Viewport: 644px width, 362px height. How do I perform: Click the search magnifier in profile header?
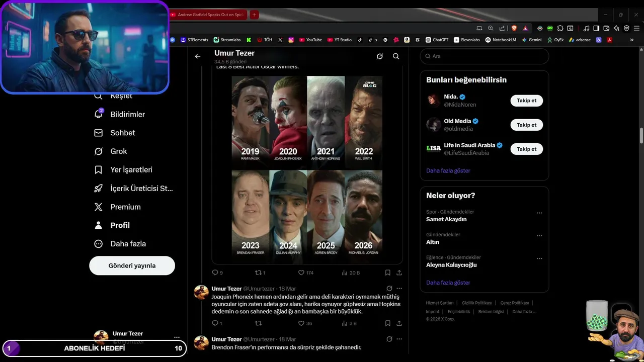point(396,56)
